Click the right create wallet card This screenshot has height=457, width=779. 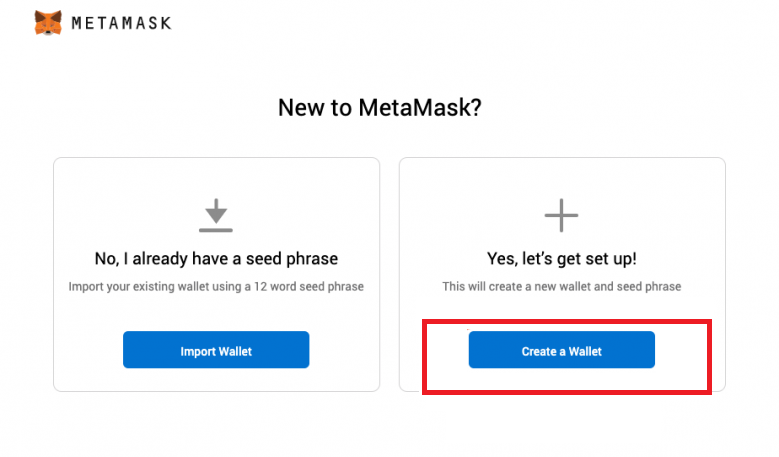(562, 274)
